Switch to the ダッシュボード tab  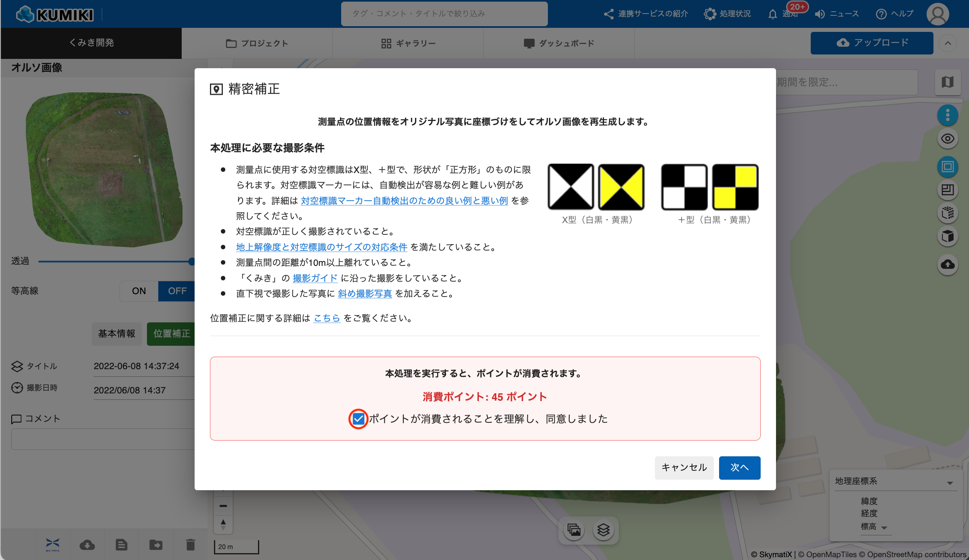click(559, 43)
